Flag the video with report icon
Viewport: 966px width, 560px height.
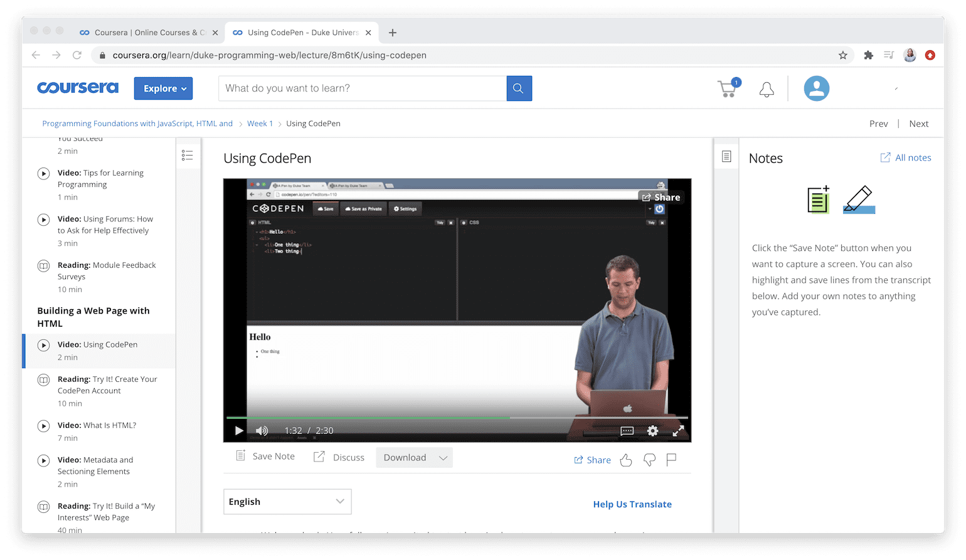671,460
